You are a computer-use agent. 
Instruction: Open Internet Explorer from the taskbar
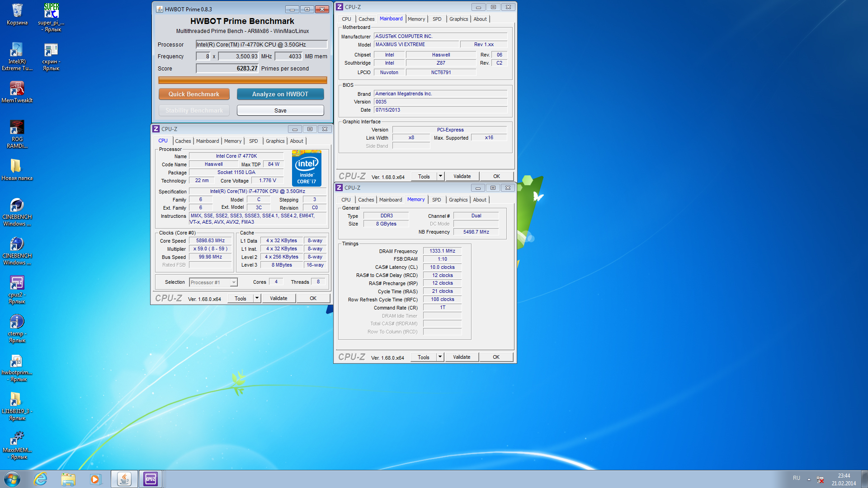[x=41, y=479]
